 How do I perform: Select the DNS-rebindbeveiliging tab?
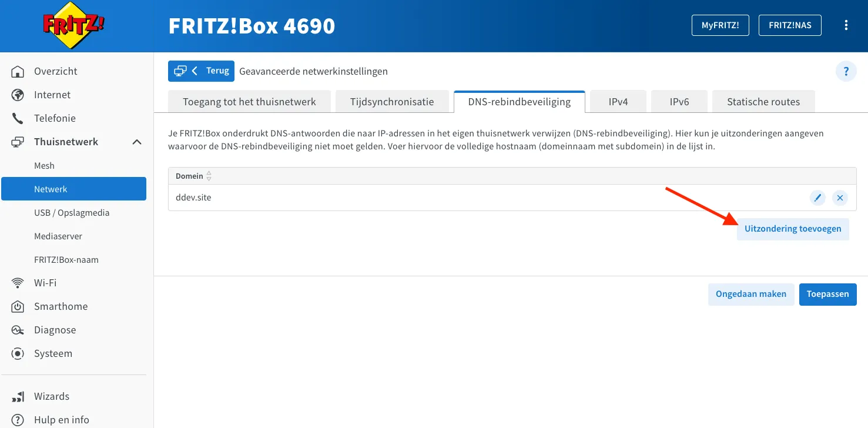pos(520,101)
